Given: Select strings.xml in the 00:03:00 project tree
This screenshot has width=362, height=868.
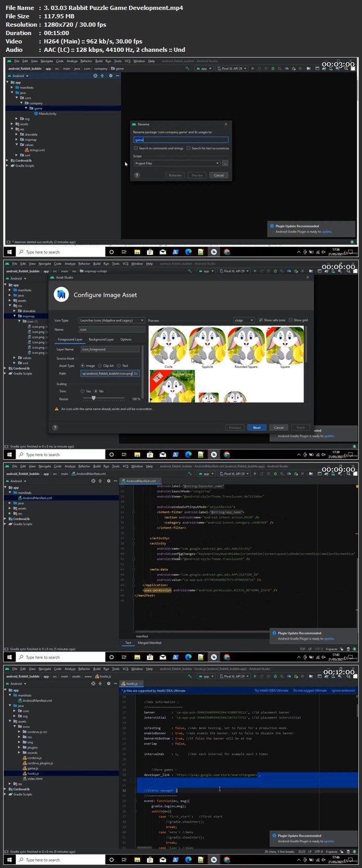Looking at the screenshot, I should point(35,150).
